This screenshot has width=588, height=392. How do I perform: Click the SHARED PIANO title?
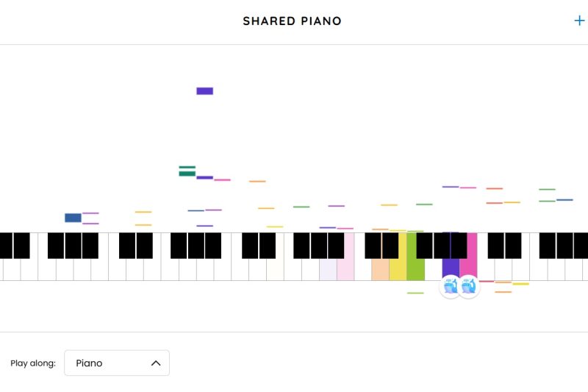(293, 21)
